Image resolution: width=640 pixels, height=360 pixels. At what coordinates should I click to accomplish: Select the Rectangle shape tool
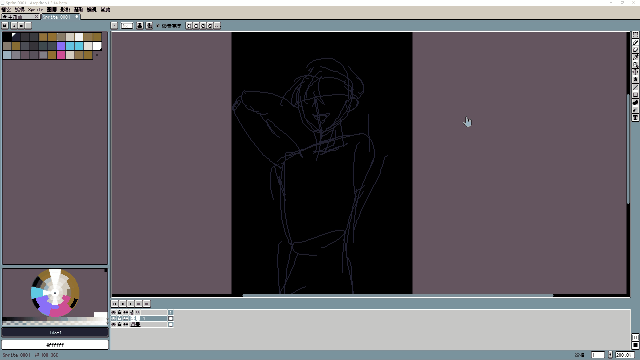[635, 95]
